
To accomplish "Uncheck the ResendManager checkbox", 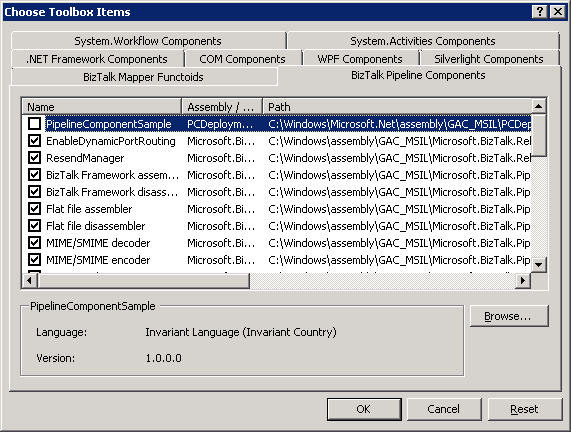I will click(x=35, y=158).
